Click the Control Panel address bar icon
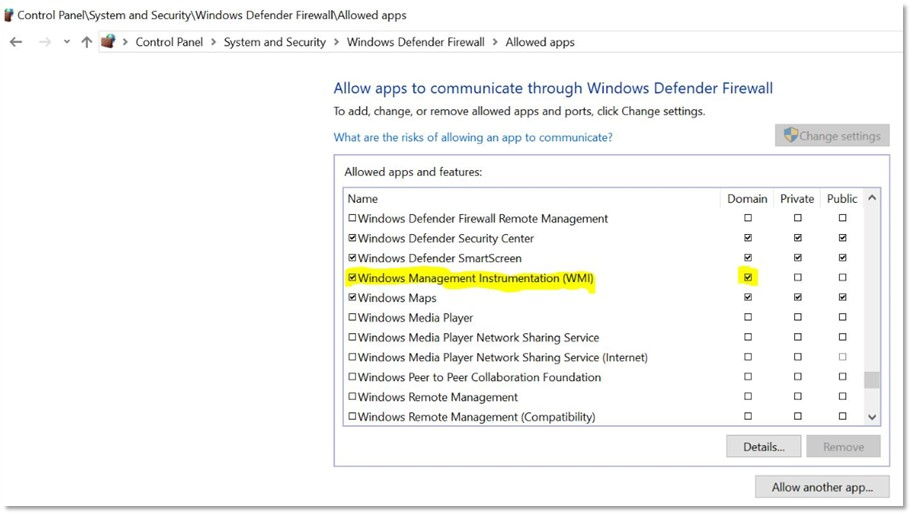This screenshot has width=912, height=515. 108,42
